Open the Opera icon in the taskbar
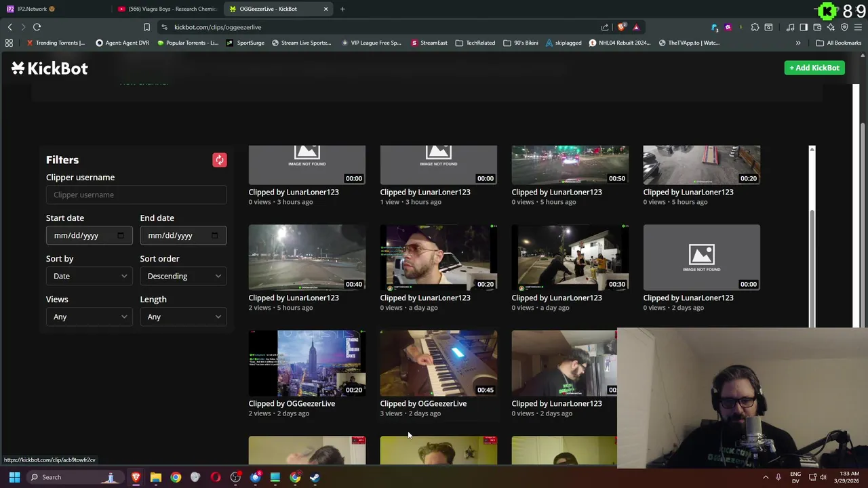 (216, 477)
